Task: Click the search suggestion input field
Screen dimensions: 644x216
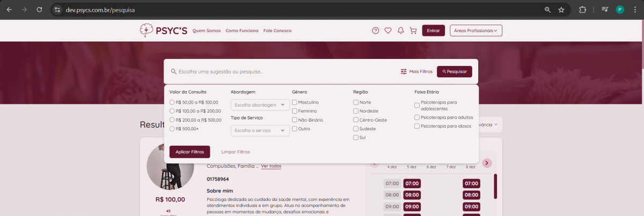Action: (284, 71)
